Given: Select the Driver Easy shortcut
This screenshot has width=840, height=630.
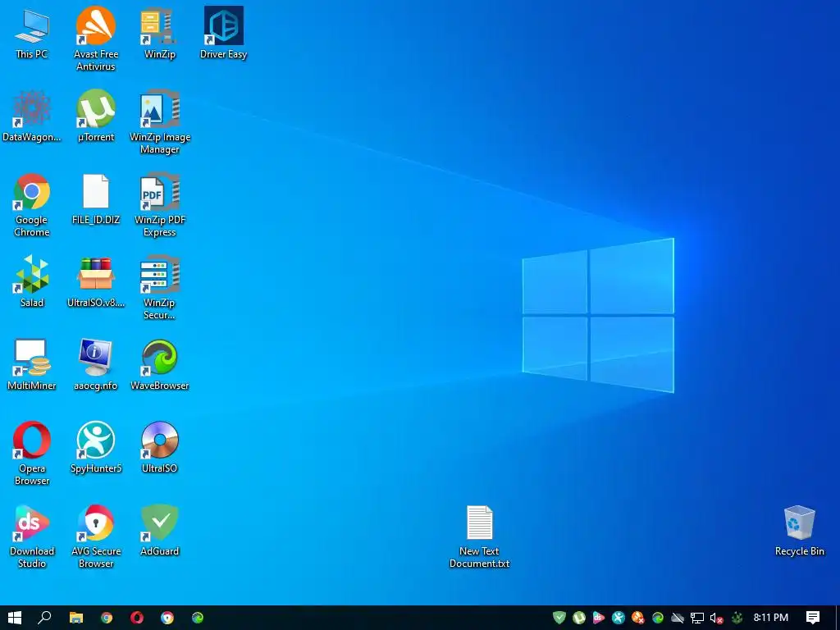Looking at the screenshot, I should click(x=223, y=33).
